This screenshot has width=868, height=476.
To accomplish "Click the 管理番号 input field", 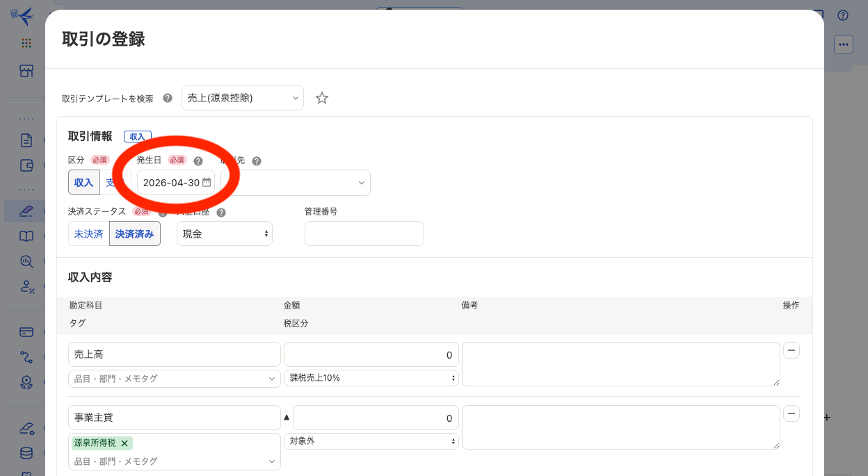I will 364,233.
